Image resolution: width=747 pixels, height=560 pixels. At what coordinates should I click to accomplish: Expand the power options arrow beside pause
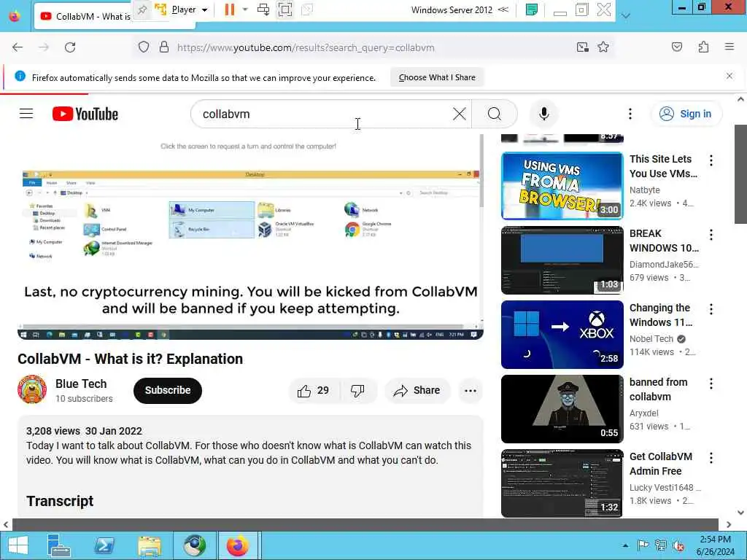coord(245,9)
